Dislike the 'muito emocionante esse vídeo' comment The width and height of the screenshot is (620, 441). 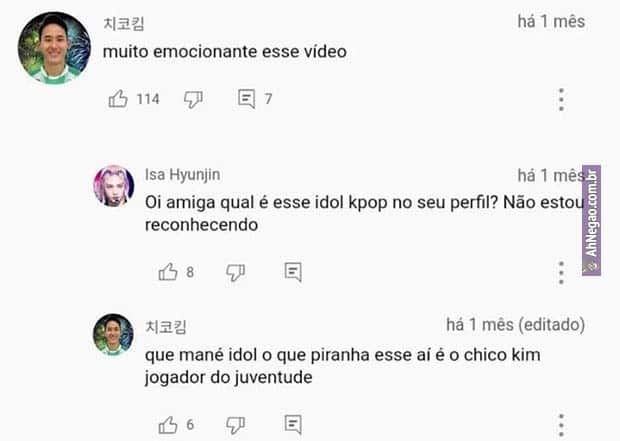[194, 99]
